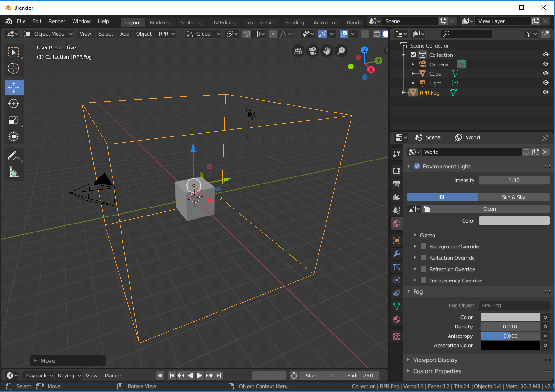The height and width of the screenshot is (392, 555).
Task: Open the Render menu
Action: click(x=57, y=21)
